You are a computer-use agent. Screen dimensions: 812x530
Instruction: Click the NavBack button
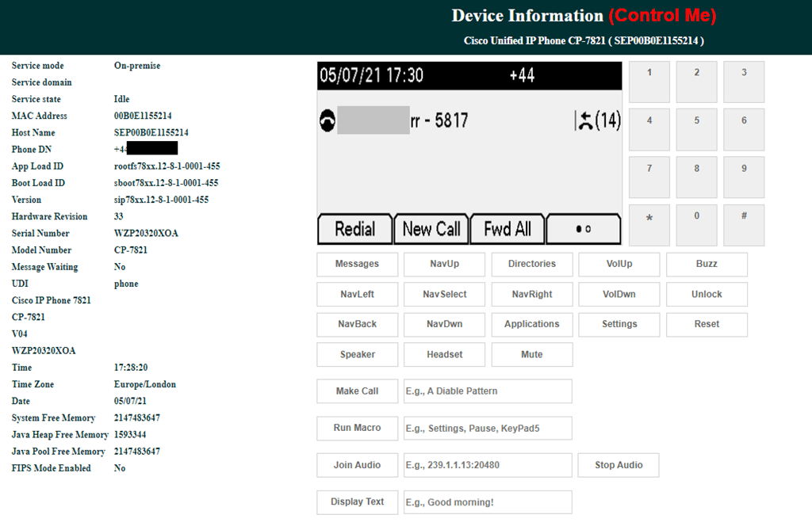pos(358,324)
